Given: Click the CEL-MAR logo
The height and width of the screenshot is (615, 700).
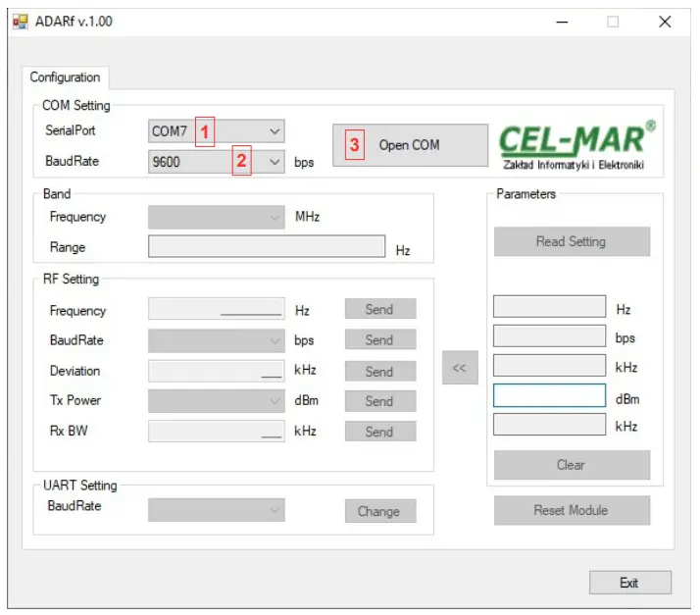Looking at the screenshot, I should point(576,145).
